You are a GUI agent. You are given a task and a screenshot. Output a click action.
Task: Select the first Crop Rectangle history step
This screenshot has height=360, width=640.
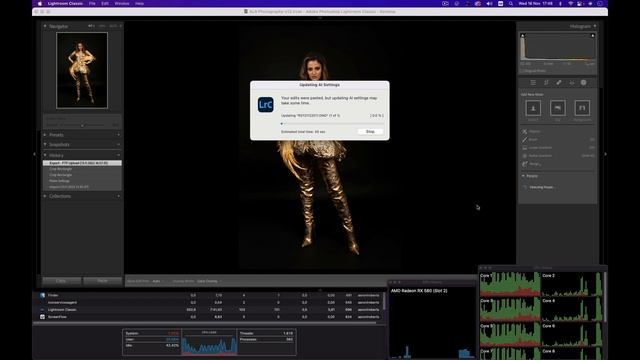pos(82,169)
